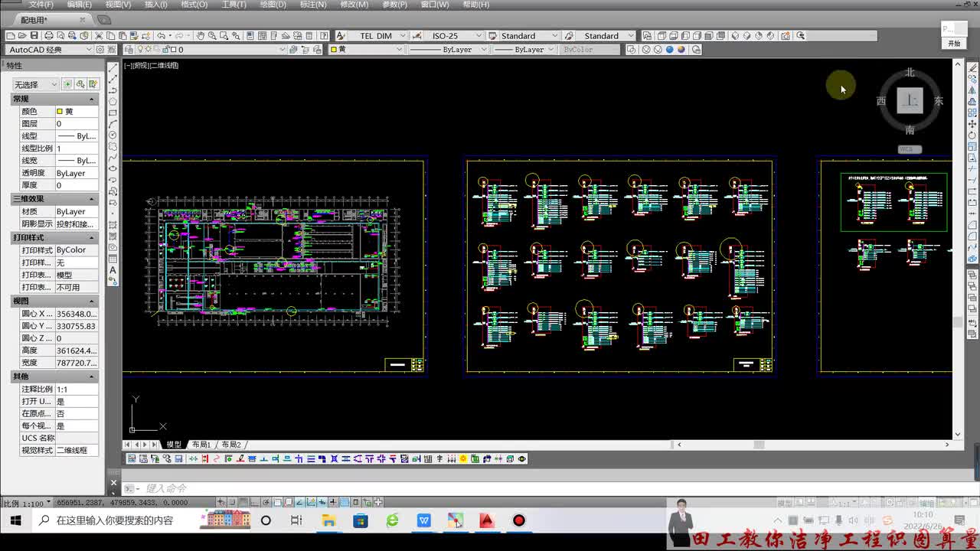Viewport: 980px width, 551px height.
Task: Click the 开始 button at top right
Action: tap(954, 44)
